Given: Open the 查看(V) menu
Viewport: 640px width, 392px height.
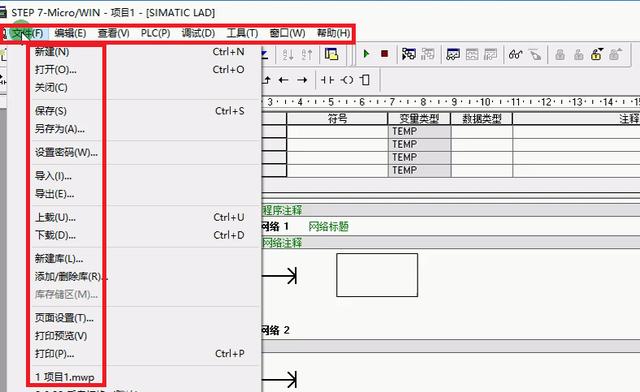Looking at the screenshot, I should coord(113,33).
